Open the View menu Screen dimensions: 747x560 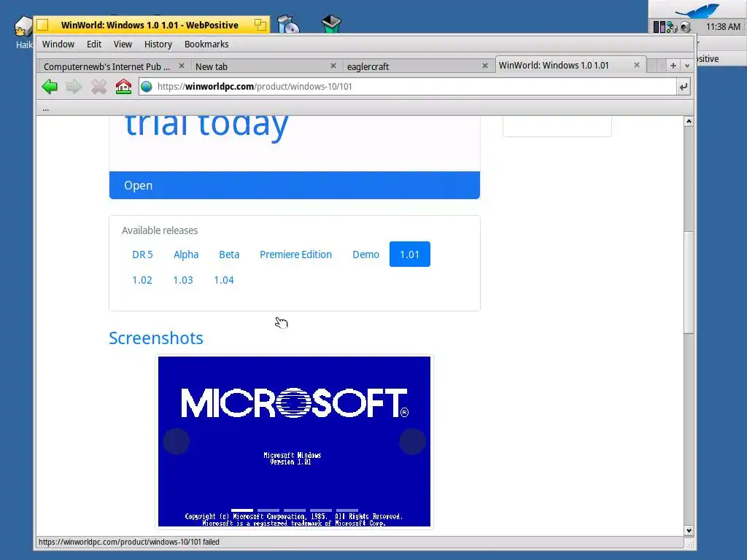(123, 44)
